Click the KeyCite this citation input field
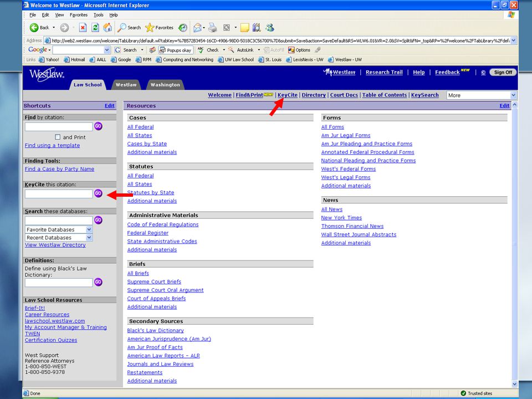532x399 pixels. (x=59, y=194)
